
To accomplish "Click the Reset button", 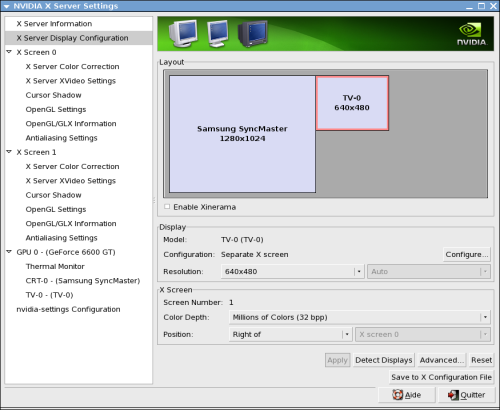I will [x=481, y=360].
